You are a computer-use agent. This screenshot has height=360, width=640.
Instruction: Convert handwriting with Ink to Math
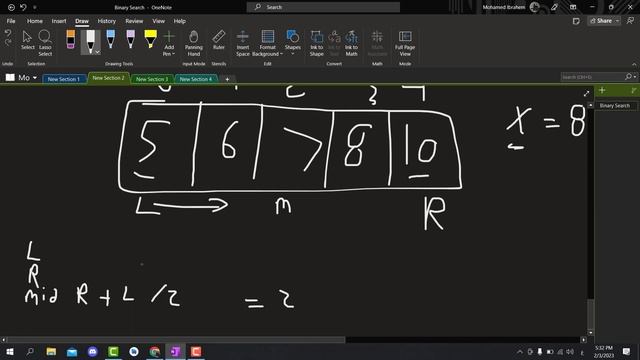(351, 43)
